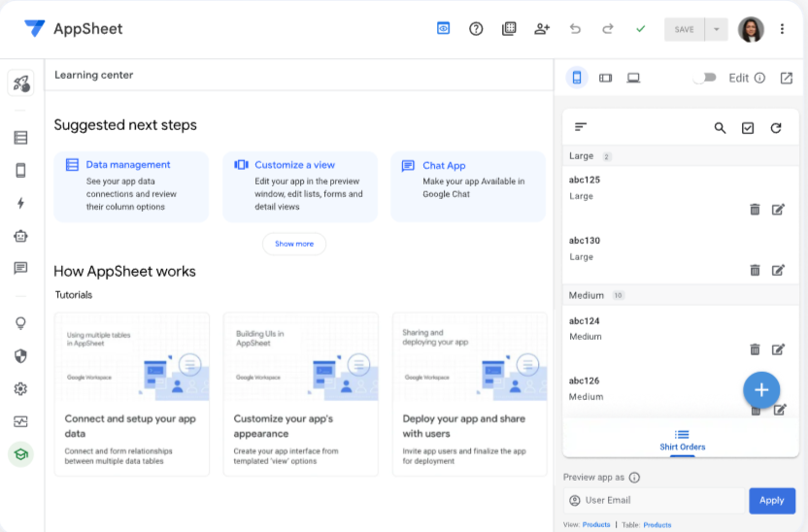Redo the last change
This screenshot has width=808, height=532.
608,29
